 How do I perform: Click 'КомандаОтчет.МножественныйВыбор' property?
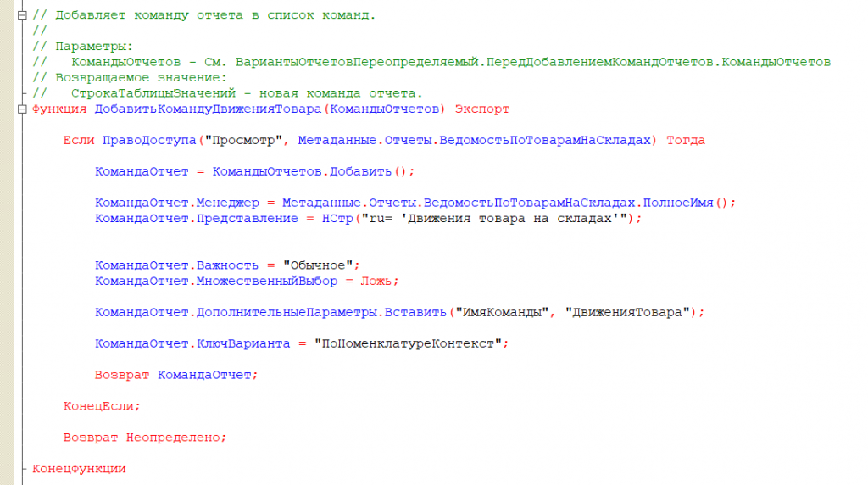216,281
